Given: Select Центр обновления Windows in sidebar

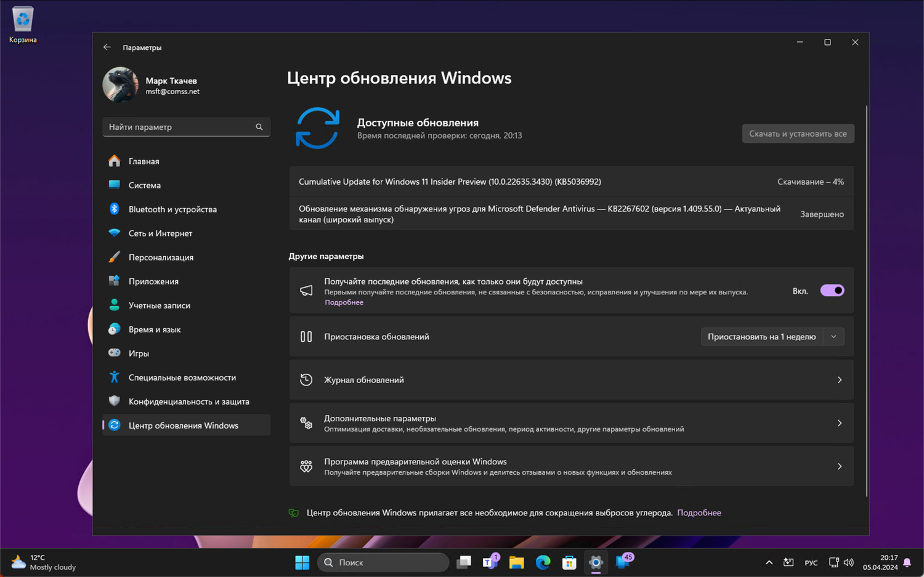Looking at the screenshot, I should click(x=186, y=425).
